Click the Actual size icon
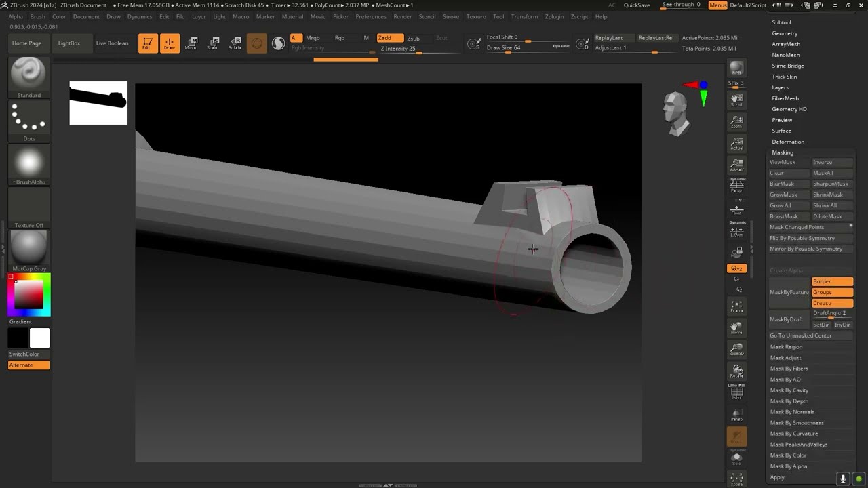This screenshot has width=868, height=488. pyautogui.click(x=736, y=144)
